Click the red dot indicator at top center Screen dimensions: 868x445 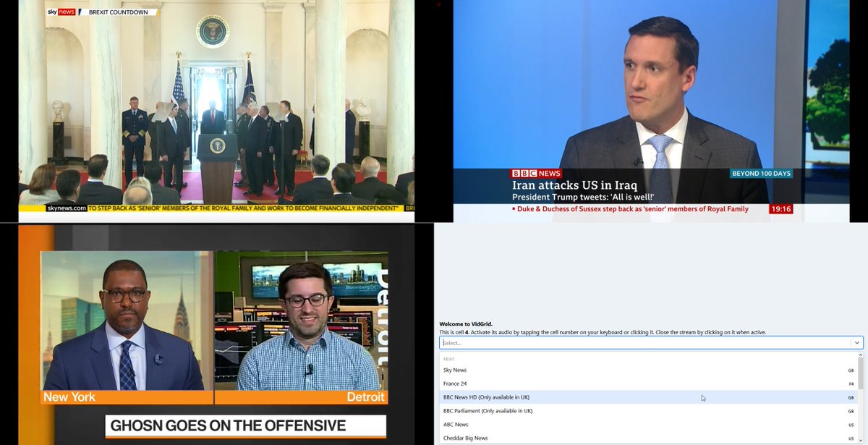click(x=439, y=3)
